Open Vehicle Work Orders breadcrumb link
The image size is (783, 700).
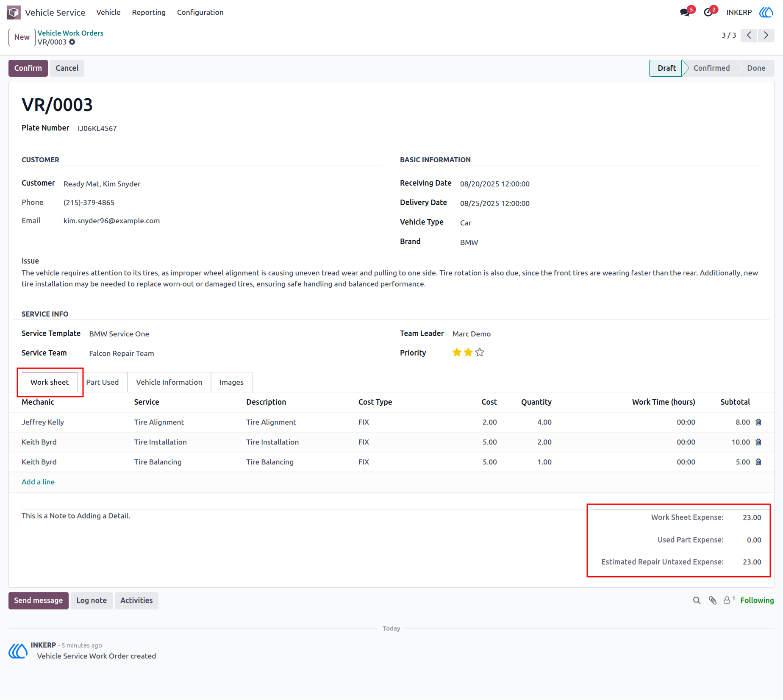click(x=70, y=33)
